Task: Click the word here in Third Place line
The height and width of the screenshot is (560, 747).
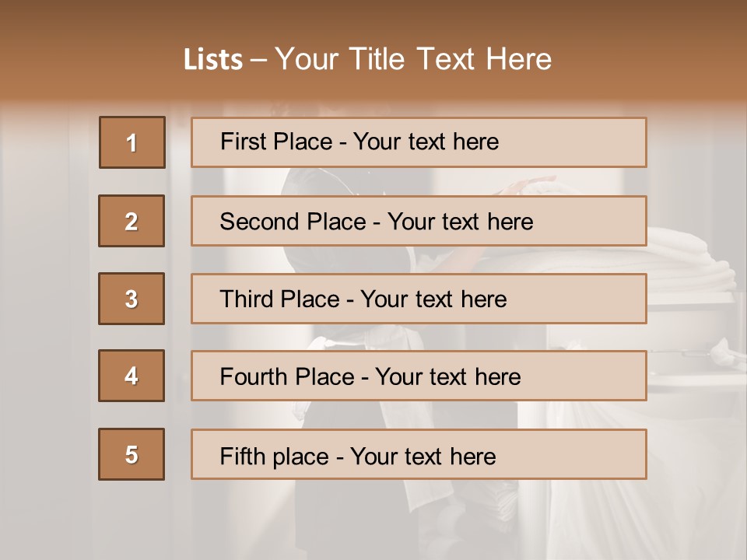Action: (x=484, y=299)
